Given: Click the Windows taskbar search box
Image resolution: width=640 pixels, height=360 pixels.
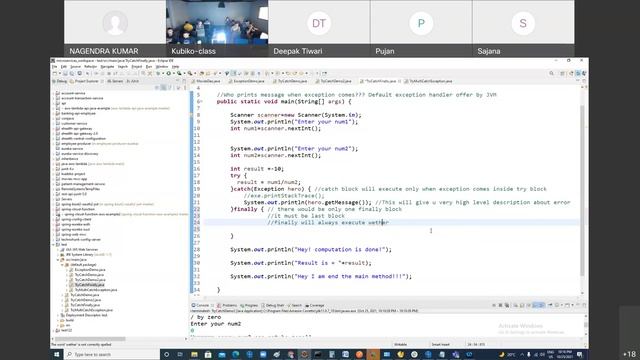Looking at the screenshot, I should (111, 355).
